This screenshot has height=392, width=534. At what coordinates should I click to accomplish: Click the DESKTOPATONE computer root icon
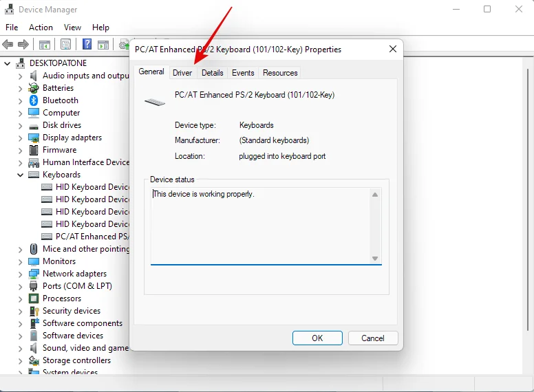pos(21,63)
